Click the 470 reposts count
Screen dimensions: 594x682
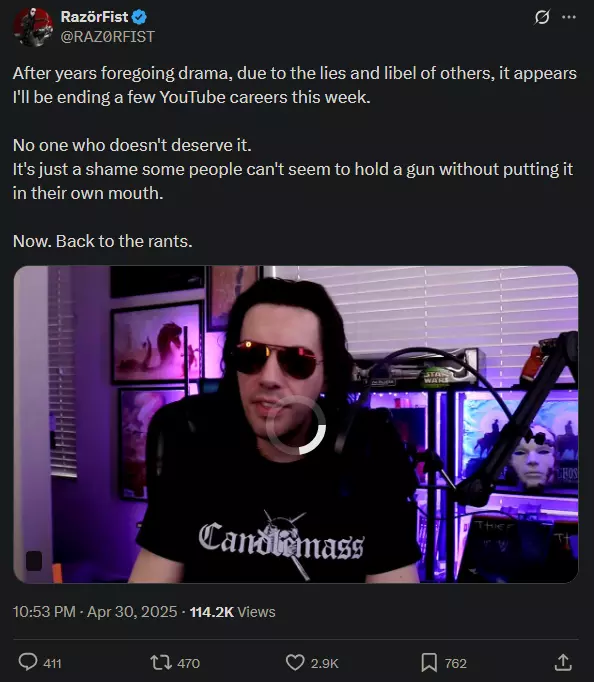pos(188,663)
